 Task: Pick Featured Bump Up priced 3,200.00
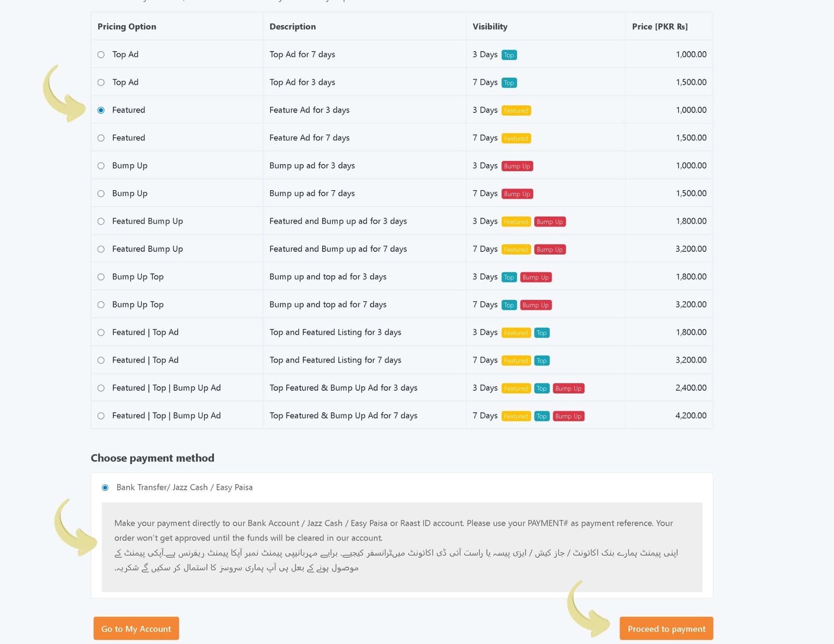point(101,249)
